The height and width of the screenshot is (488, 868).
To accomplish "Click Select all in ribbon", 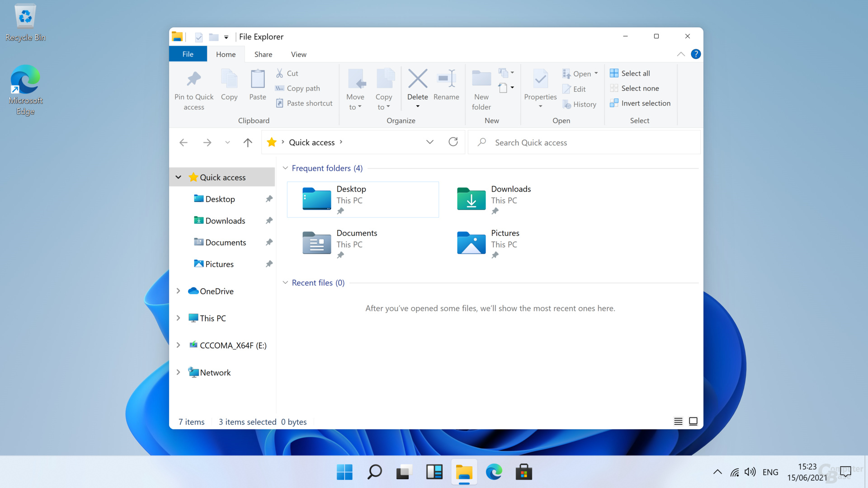I will [x=630, y=73].
